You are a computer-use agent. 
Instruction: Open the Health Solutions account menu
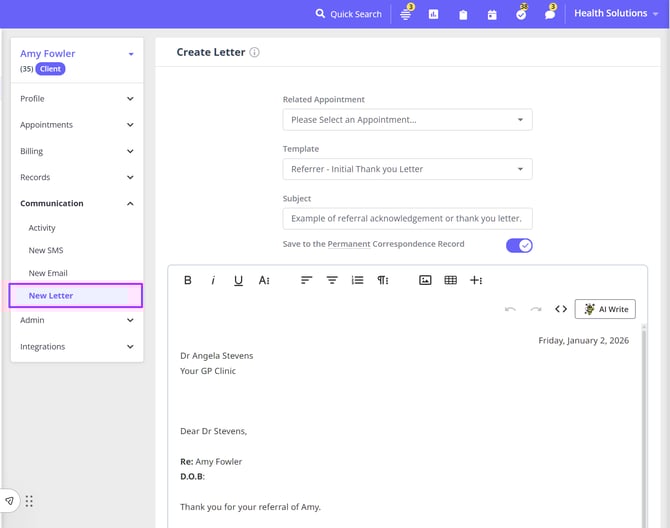coord(615,14)
